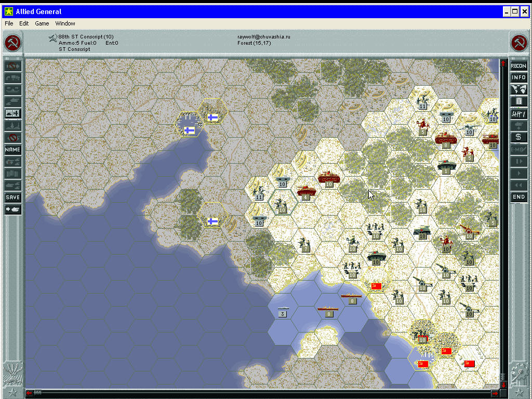The height and width of the screenshot is (399, 532).
Task: Click the red left scroll arrow
Action: pos(29,393)
